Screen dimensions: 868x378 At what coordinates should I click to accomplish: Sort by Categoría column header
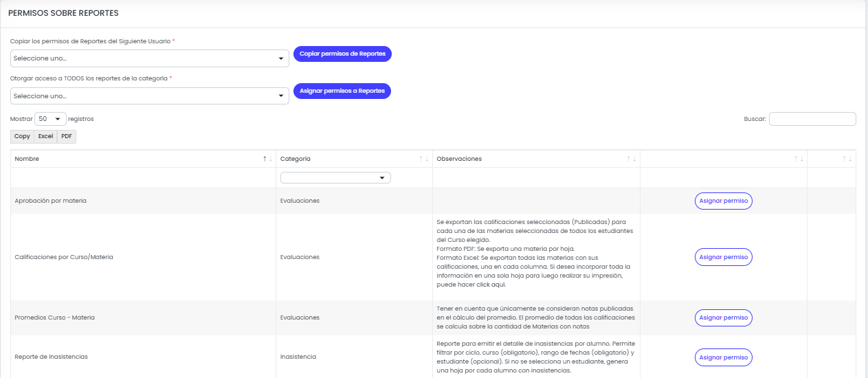355,159
